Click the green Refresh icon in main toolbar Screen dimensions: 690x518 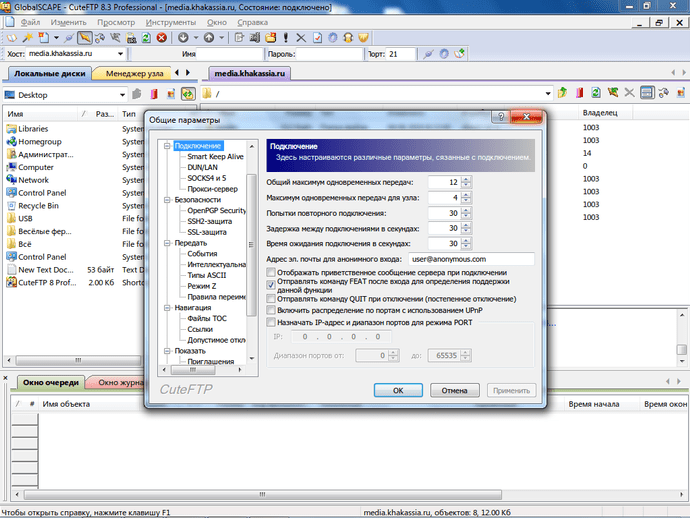coord(146,38)
